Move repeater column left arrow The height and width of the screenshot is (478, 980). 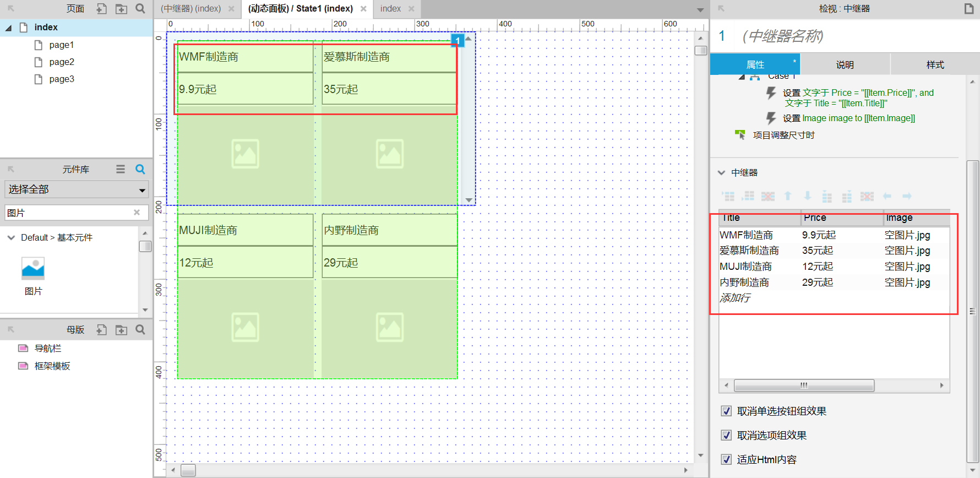pos(887,196)
